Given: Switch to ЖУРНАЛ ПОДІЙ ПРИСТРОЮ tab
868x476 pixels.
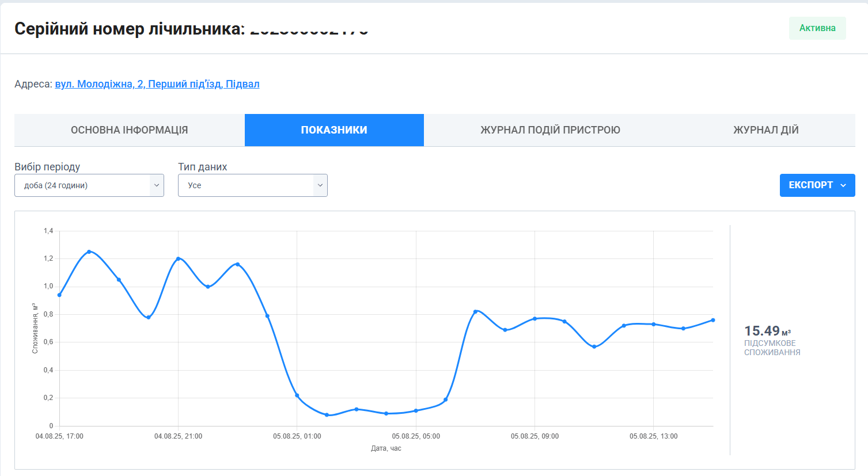Looking at the screenshot, I should (550, 130).
